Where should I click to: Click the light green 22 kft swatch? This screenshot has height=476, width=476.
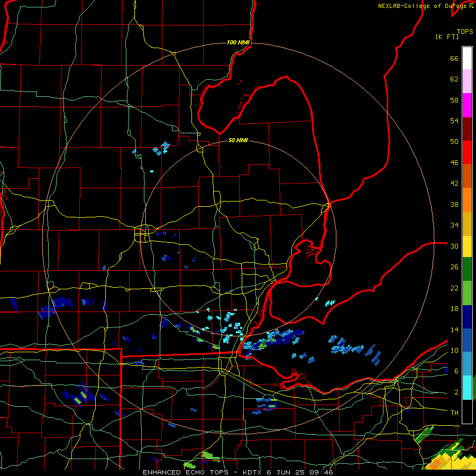(x=467, y=293)
